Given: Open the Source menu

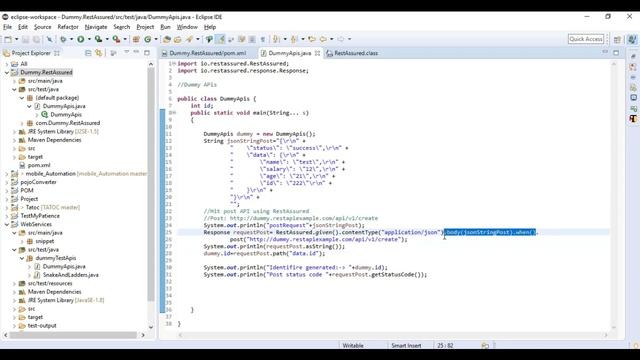Looking at the screenshot, I should pyautogui.click(x=42, y=27).
